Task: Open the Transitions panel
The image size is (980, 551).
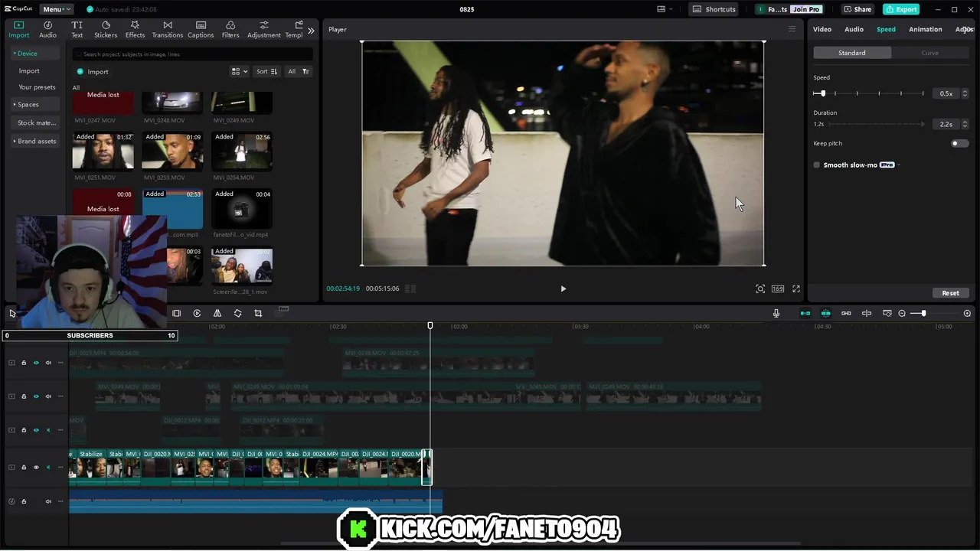Action: [168, 30]
